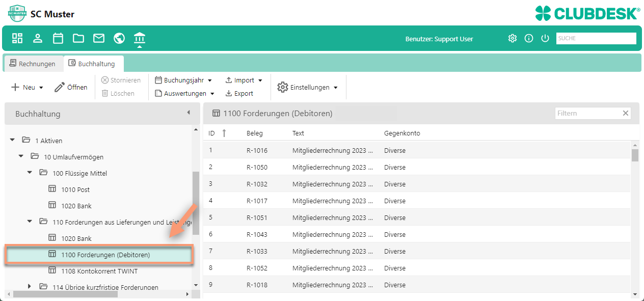The width and height of the screenshot is (644, 301).
Task: Select the booking row with Beleg R-1033
Action: point(417,251)
